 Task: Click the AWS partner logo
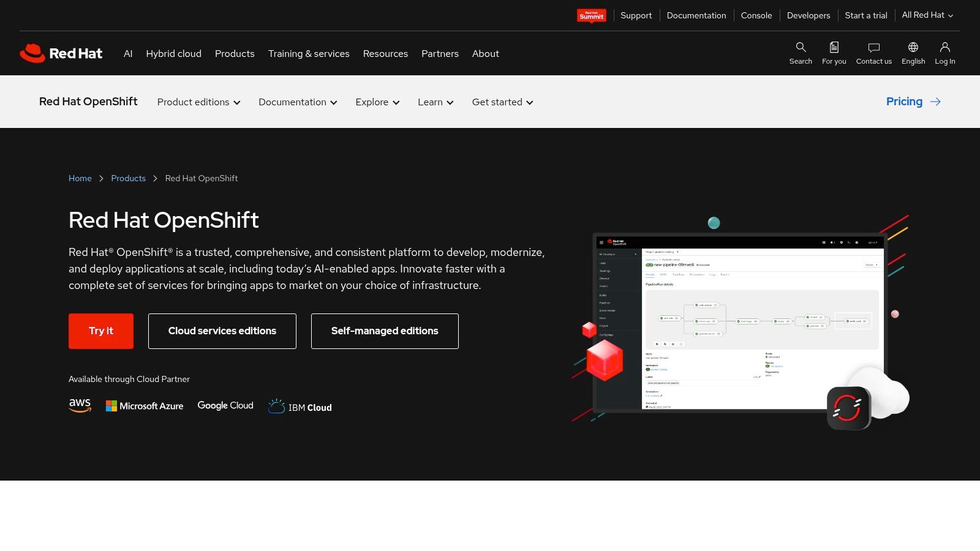80,405
